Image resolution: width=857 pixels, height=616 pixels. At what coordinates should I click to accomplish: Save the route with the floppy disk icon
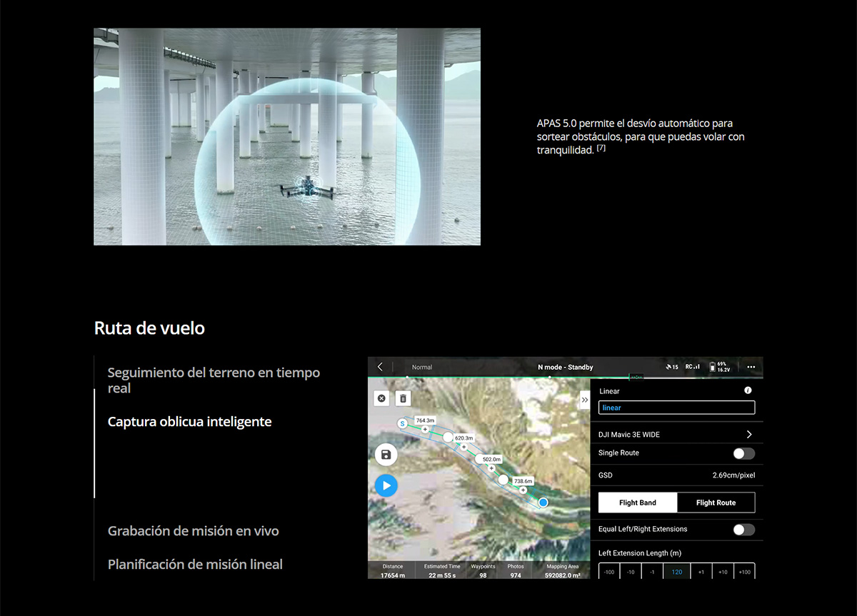point(386,455)
